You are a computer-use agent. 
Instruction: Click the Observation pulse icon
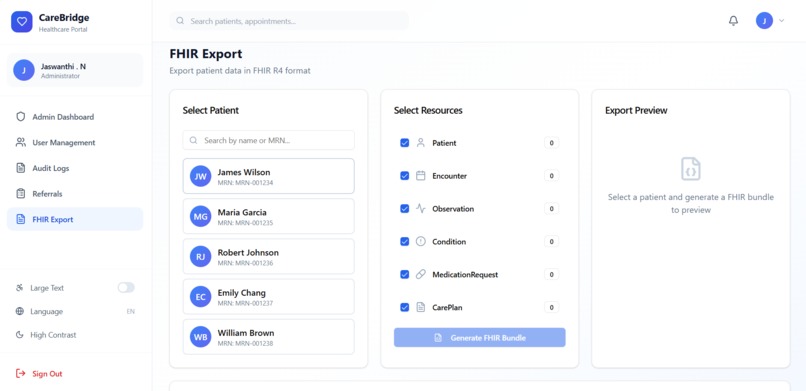coord(420,209)
